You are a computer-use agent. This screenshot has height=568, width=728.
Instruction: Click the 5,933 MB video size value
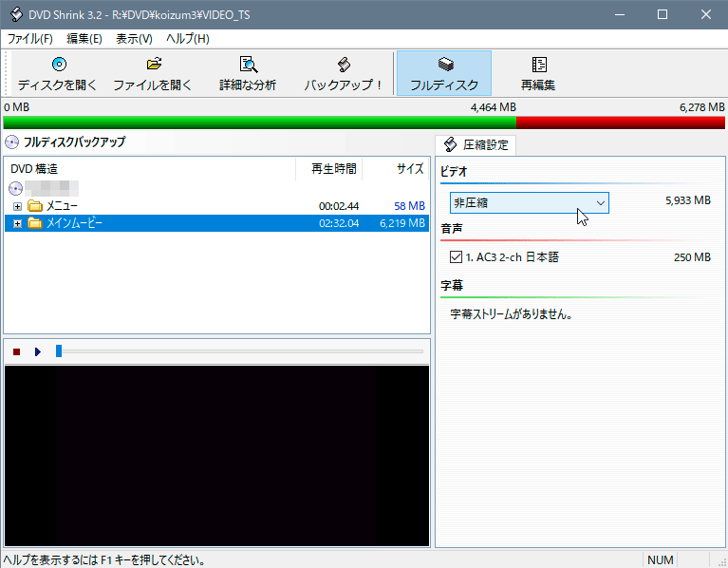click(688, 200)
